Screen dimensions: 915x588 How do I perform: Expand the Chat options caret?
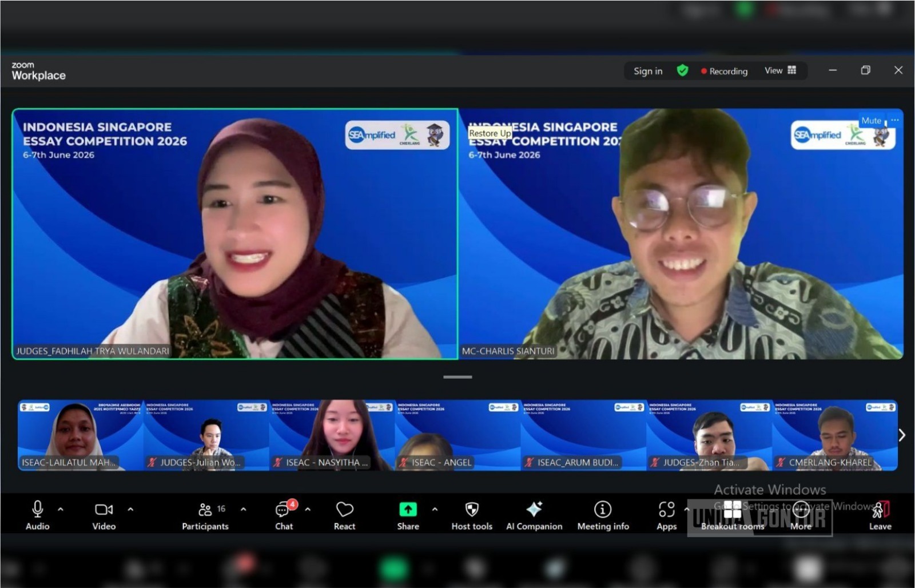308,509
